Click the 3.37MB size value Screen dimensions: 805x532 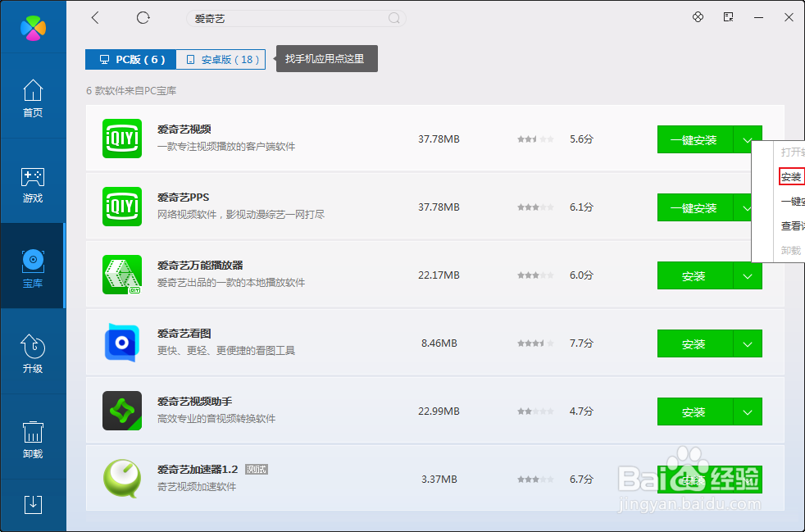(x=439, y=479)
